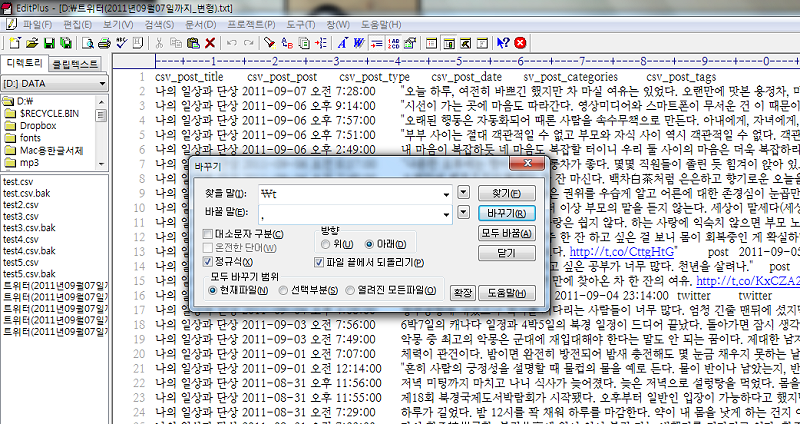Viewport: 800px width, 424px height.
Task: Select the mp3 folder in tree
Action: [x=30, y=163]
